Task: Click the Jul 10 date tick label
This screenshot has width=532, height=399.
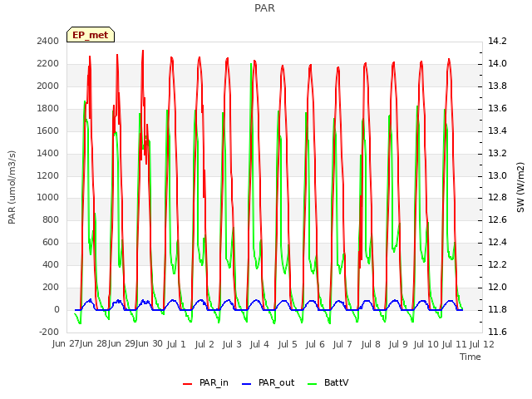Action: click(x=426, y=344)
